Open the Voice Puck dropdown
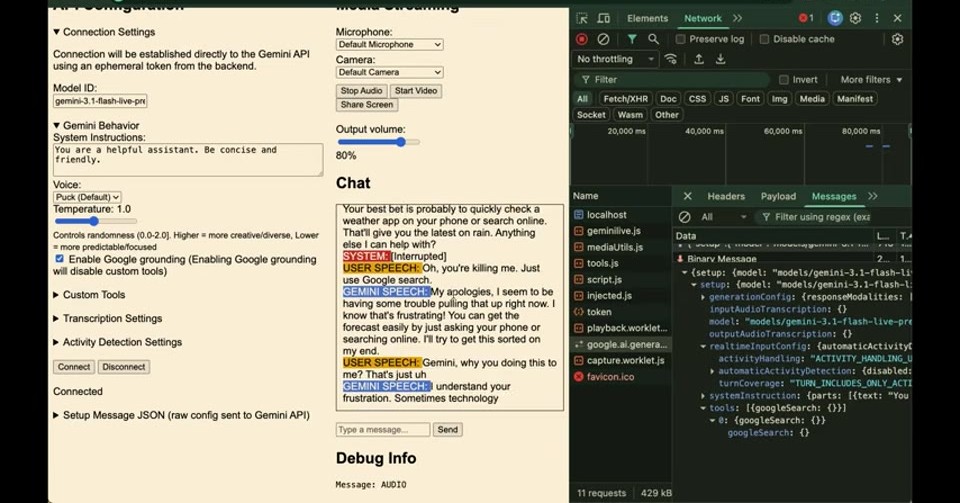Screen dimensions: 960x503 click(x=87, y=197)
